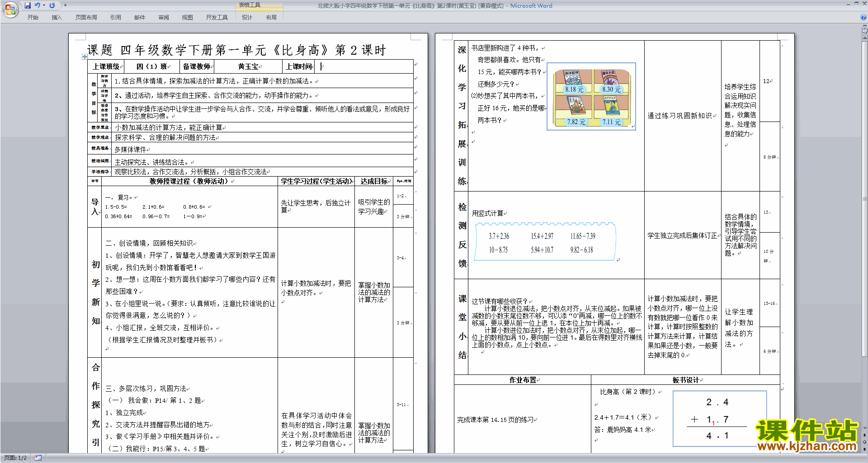Open the 开发工具 tab
The image size is (868, 463).
[217, 17]
